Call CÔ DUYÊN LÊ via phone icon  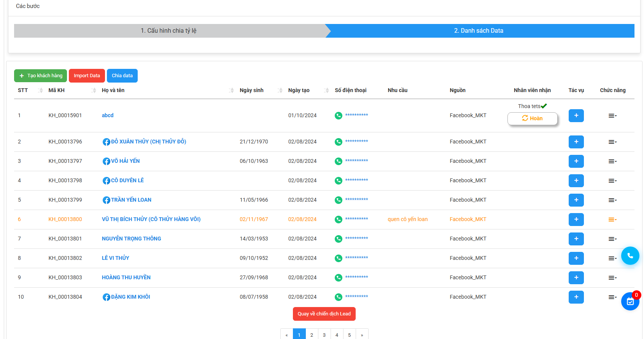tap(338, 181)
